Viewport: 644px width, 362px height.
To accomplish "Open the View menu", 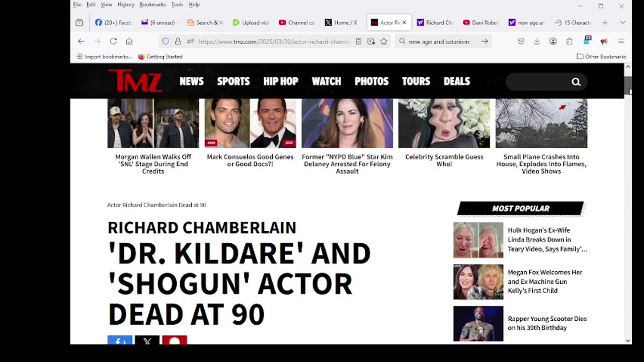I will click(106, 5).
